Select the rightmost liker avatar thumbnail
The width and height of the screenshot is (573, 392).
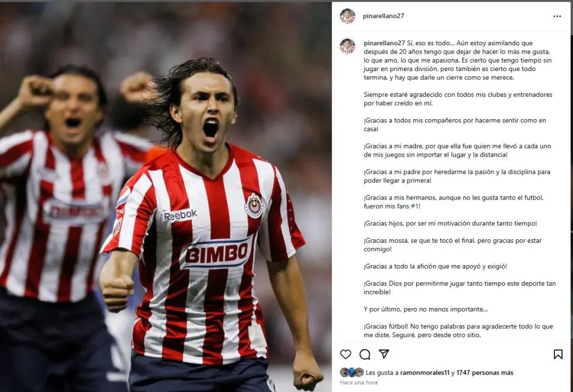pyautogui.click(x=359, y=372)
